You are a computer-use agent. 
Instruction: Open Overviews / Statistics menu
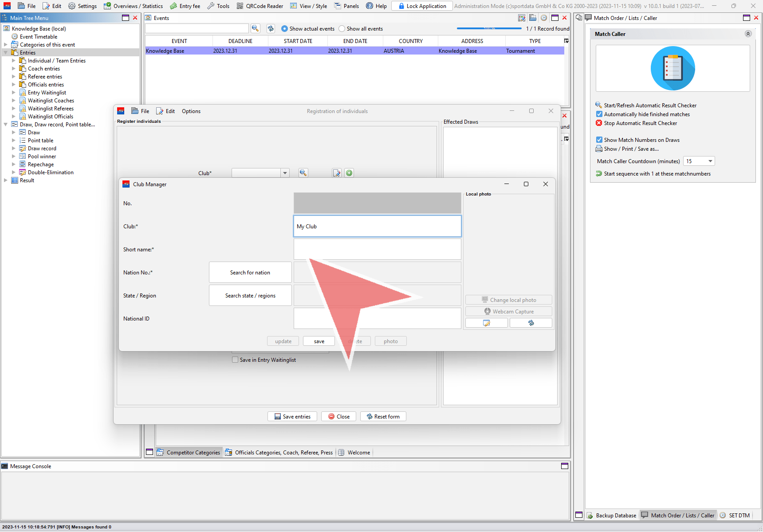[x=133, y=6]
